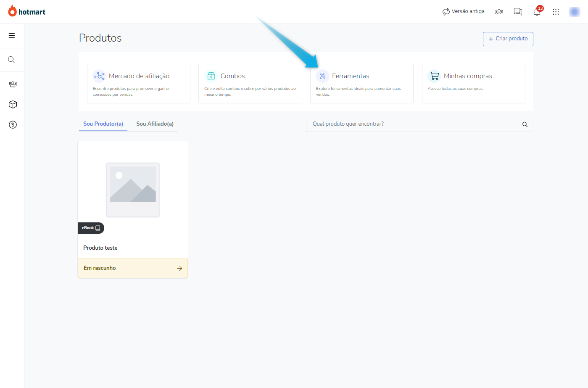Click the sidebar search magnifier icon
Screen dimensions: 588x388
coord(12,60)
